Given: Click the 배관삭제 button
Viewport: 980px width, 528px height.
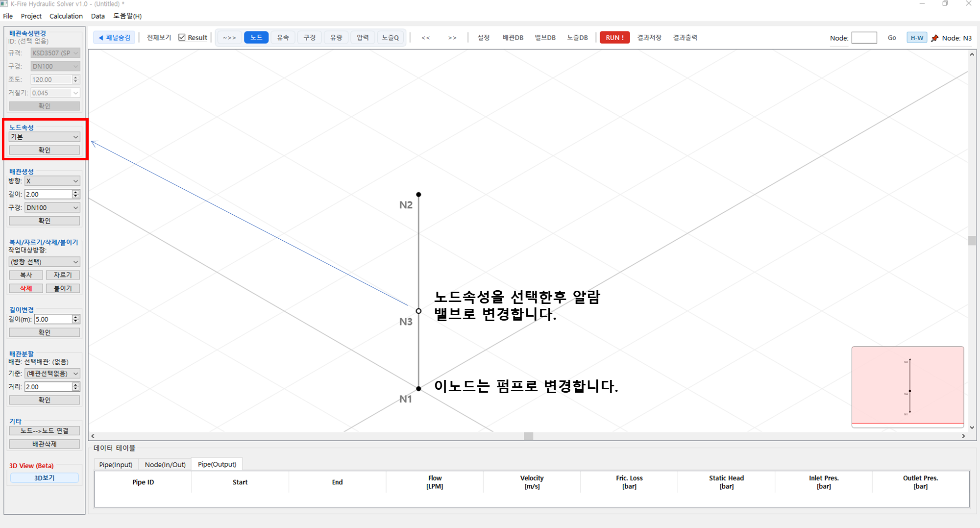Looking at the screenshot, I should (x=45, y=444).
